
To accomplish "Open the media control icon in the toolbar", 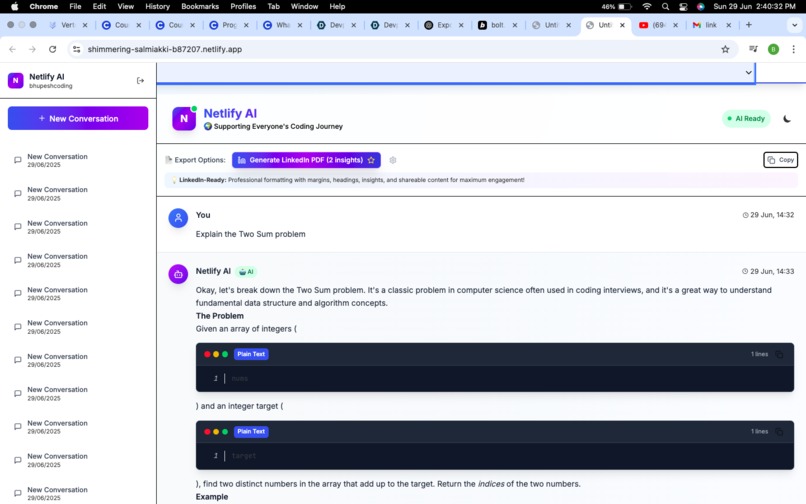I will coord(753,49).
